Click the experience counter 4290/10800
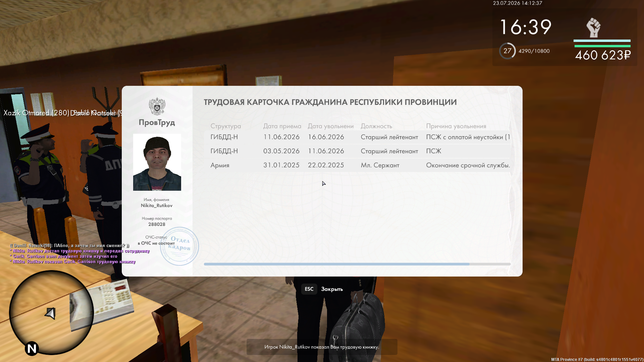Viewport: 644px width, 362px height. pos(534,51)
